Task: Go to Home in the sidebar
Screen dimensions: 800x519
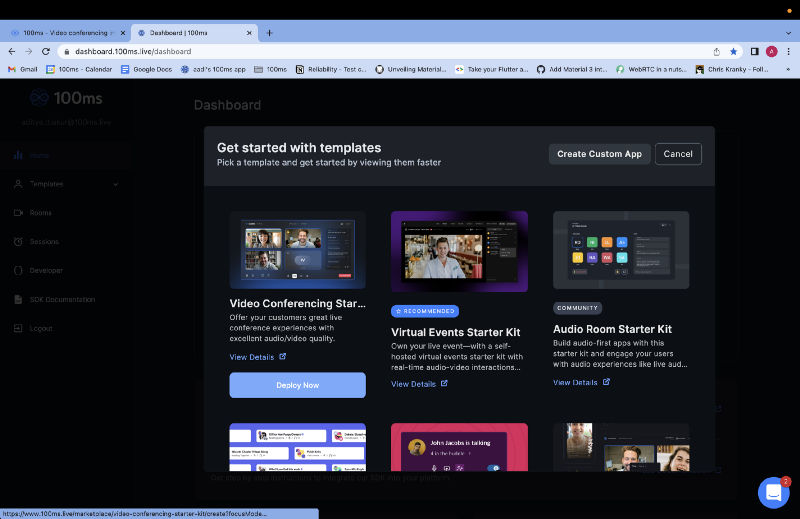Action: coord(66,155)
